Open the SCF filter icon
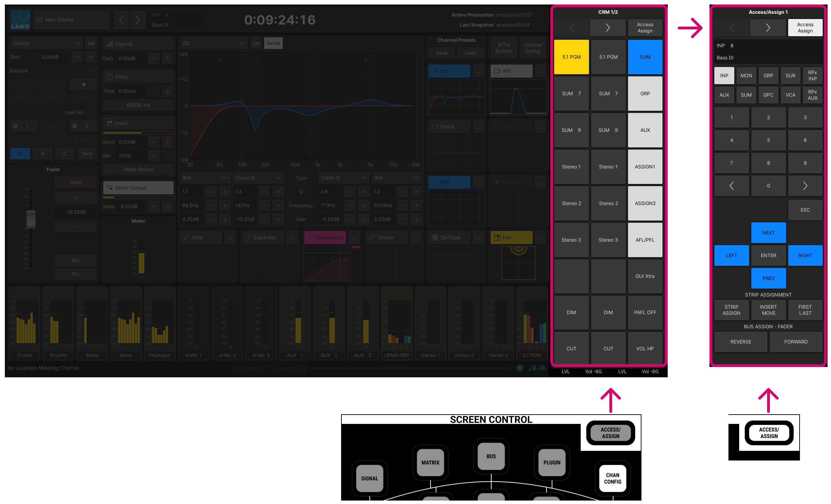 [449, 182]
